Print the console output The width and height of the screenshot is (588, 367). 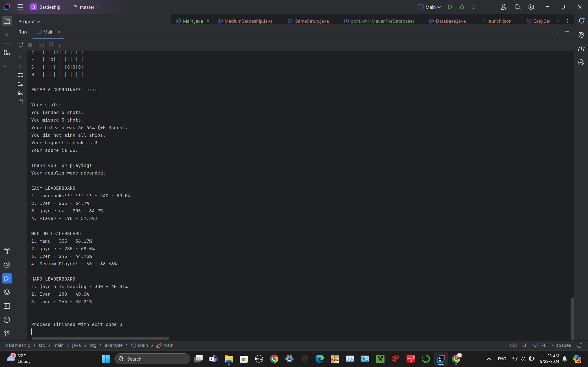(x=21, y=93)
